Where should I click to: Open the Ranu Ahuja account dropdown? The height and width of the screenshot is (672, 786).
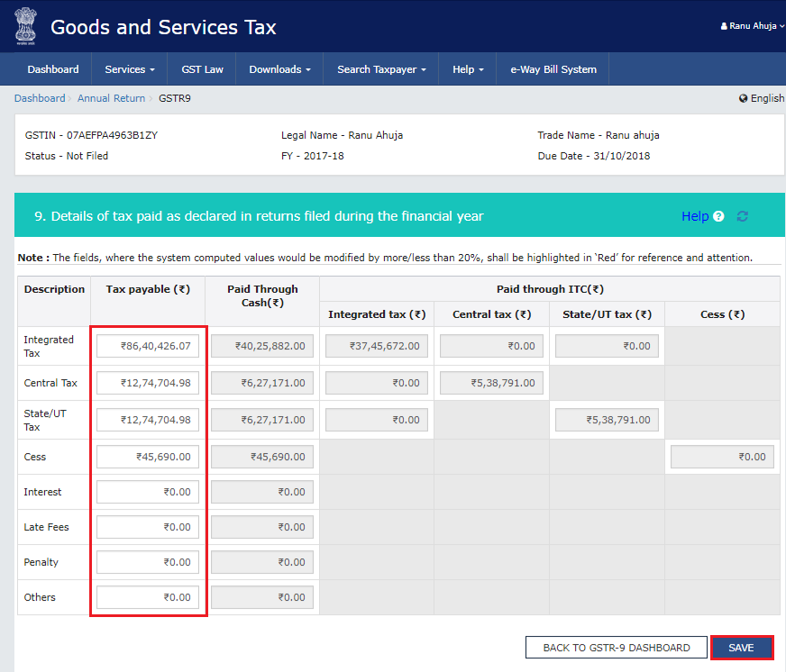click(x=752, y=25)
